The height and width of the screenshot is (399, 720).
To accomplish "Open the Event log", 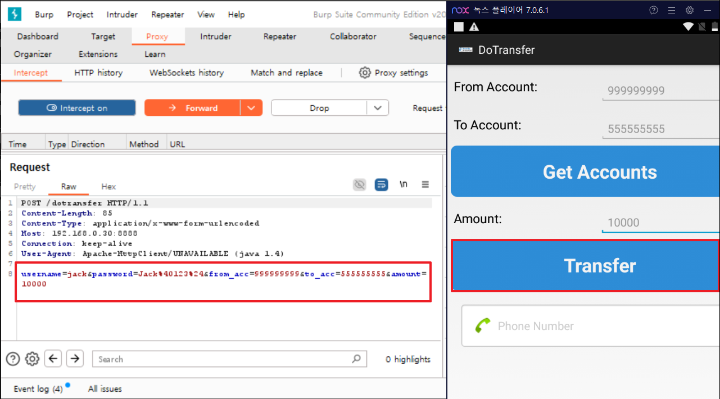I will click(38, 389).
